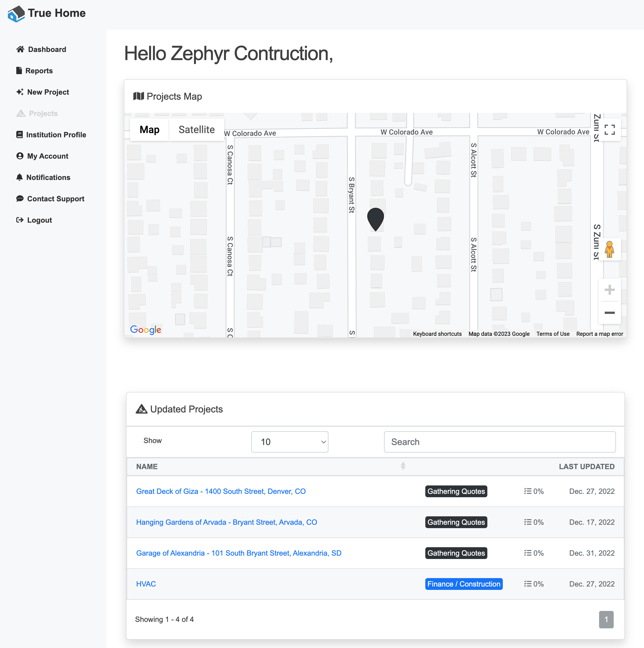Sort projects using the Name sort arrows
The width and height of the screenshot is (644, 648).
point(403,466)
